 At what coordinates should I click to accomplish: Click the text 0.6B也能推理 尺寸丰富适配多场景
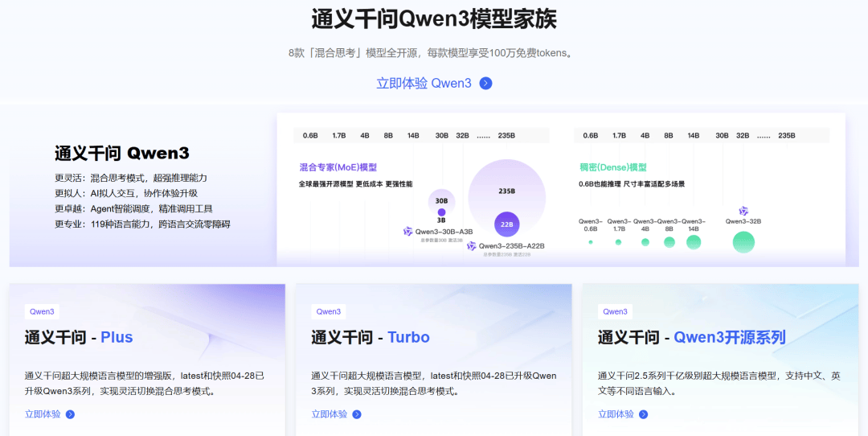tap(632, 183)
